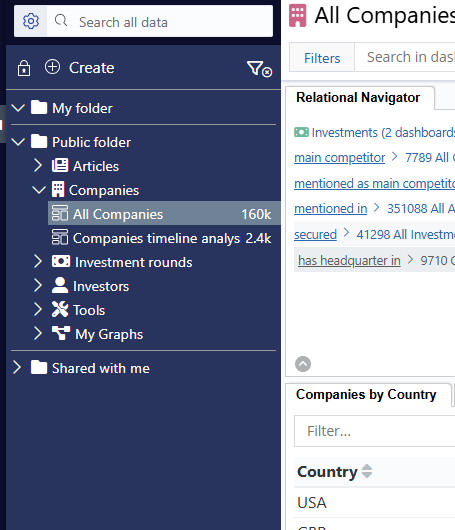Open the All Companies dashboard row

(x=164, y=213)
